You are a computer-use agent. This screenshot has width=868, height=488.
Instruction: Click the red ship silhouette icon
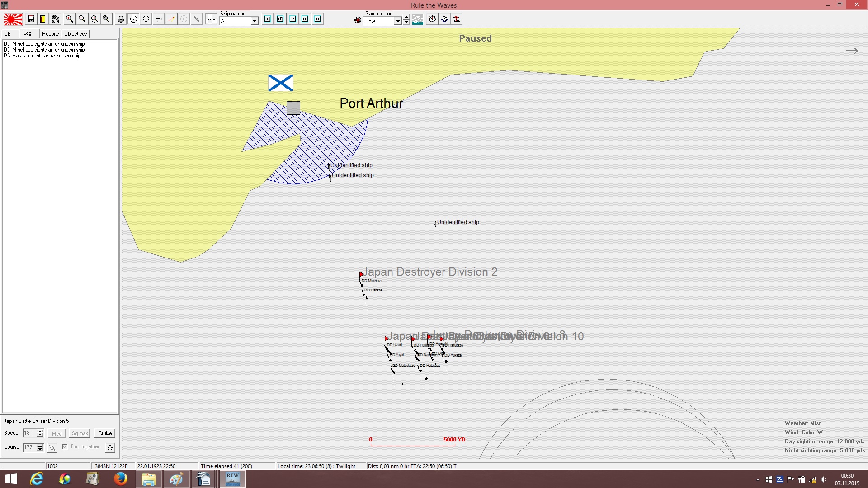[x=457, y=19]
